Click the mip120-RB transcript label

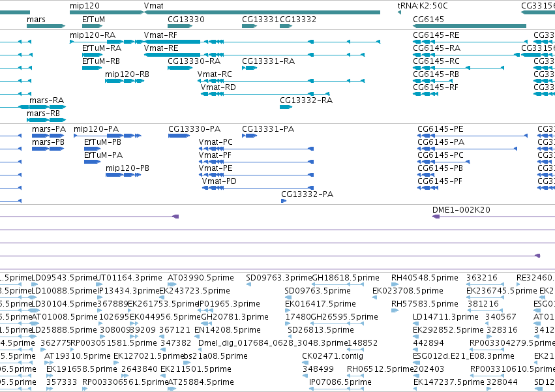click(x=127, y=74)
